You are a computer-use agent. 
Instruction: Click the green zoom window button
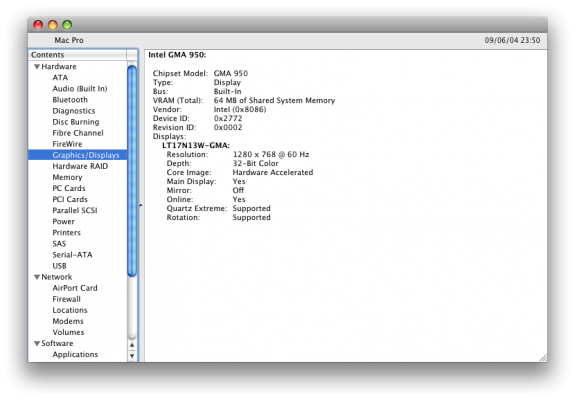(x=67, y=25)
